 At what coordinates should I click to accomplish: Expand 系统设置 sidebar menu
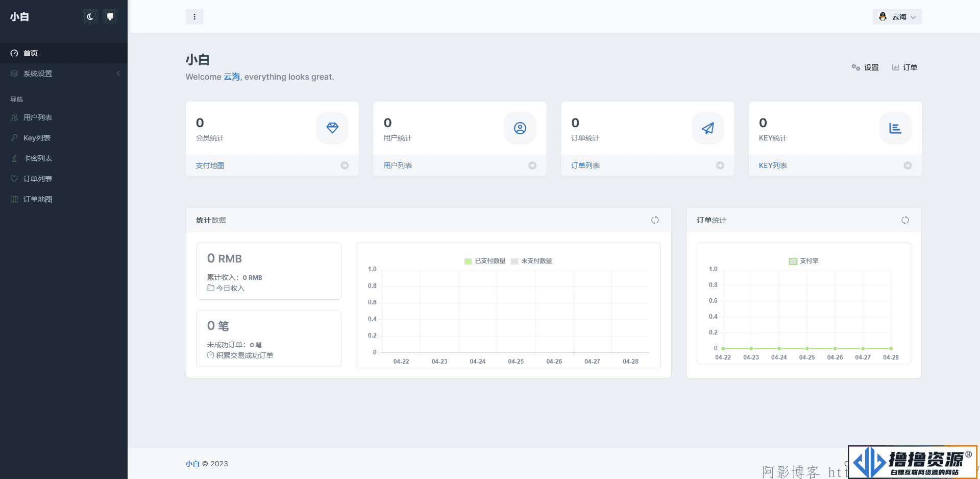click(x=64, y=74)
